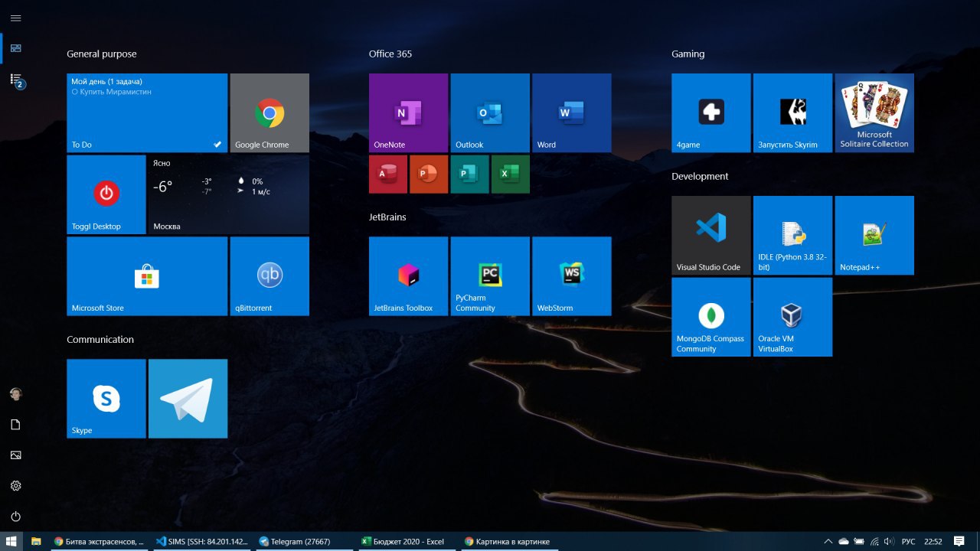Open user account avatar menu

[15, 393]
